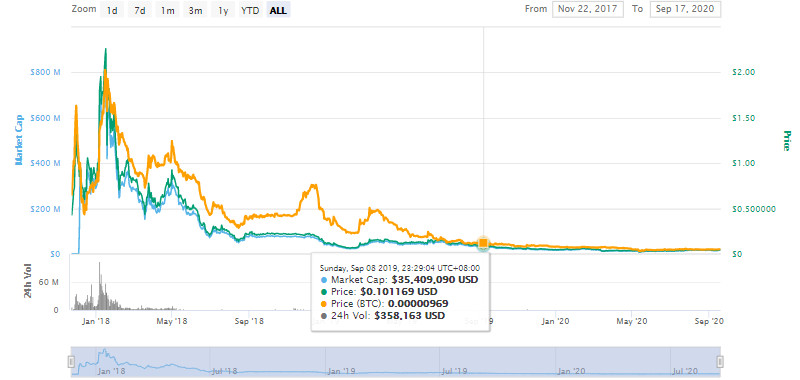Image resolution: width=800 pixels, height=380 pixels.
Task: Click the tooltip 24h Vol value $358,163 USD
Action: pos(409,316)
